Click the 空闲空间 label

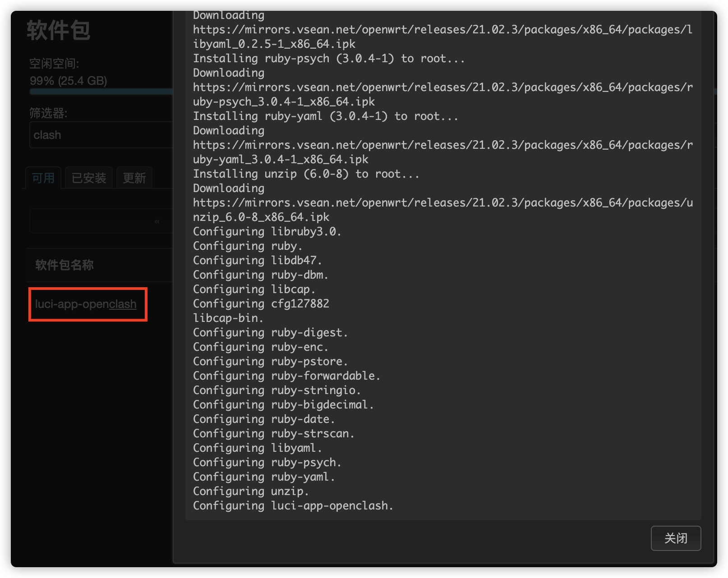point(55,64)
